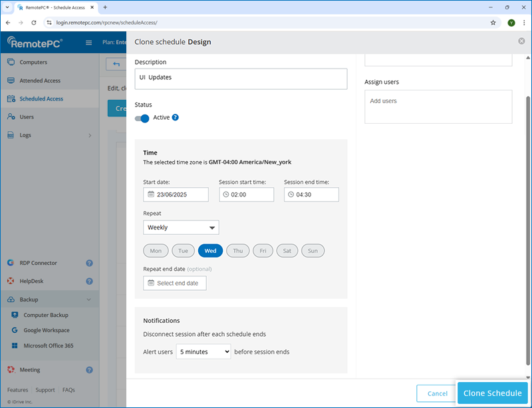Collapse the Backup section in sidebar
This screenshot has width=532, height=408.
89,300
